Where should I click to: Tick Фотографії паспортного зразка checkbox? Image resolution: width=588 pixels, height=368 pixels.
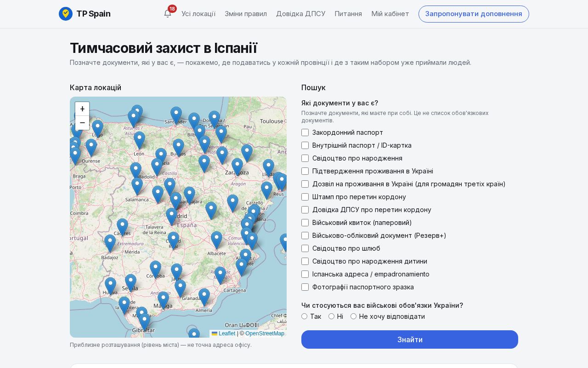point(305,287)
